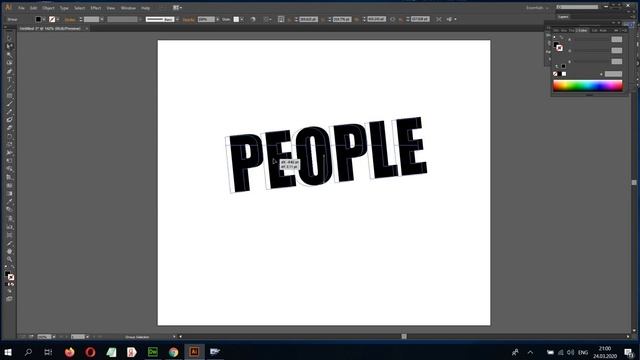Select the Free Transform tool
Image resolution: width=640 pixels, height=360 pixels.
pyautogui.click(x=9, y=161)
